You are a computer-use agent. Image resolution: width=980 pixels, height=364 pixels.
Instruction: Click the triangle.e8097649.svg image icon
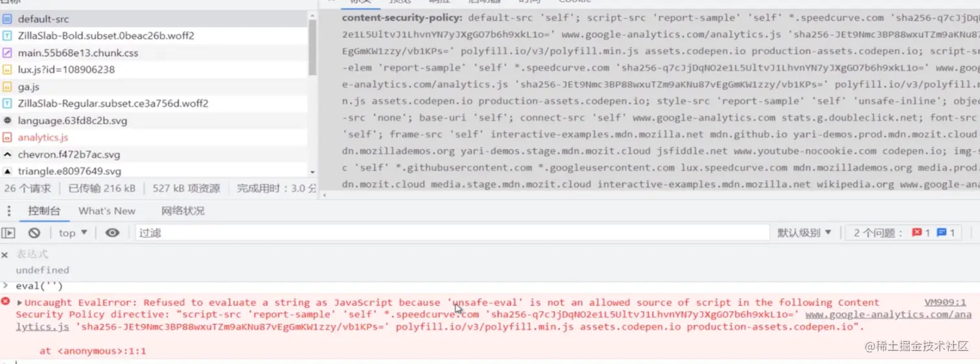coord(7,172)
